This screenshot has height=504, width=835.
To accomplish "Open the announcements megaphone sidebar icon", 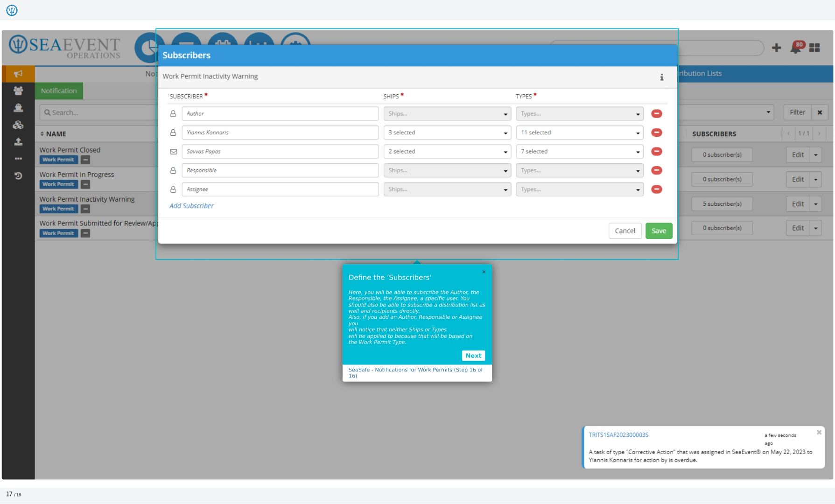I will click(x=18, y=74).
